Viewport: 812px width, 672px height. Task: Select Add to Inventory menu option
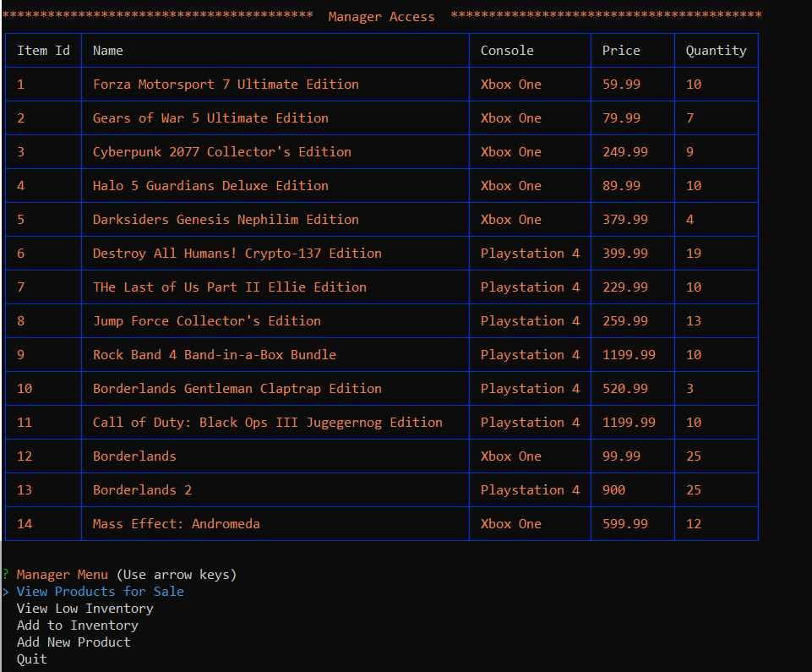(77, 626)
